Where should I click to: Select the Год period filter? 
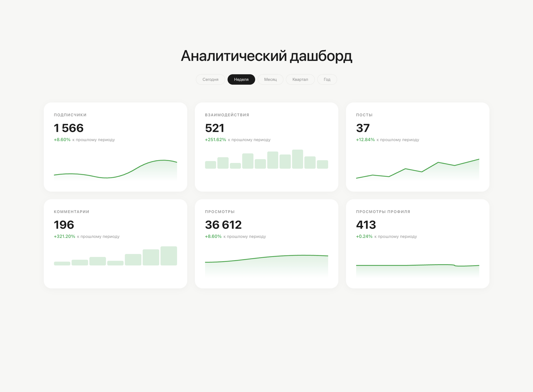[327, 80]
